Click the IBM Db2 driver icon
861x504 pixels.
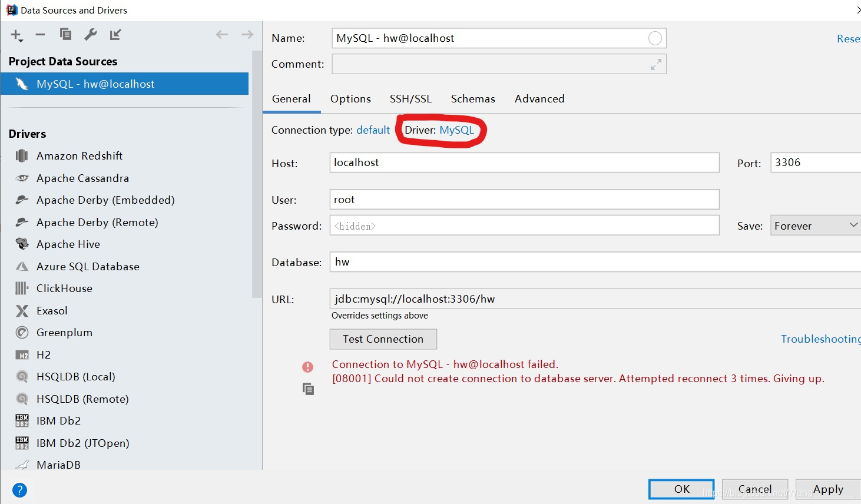click(x=22, y=420)
